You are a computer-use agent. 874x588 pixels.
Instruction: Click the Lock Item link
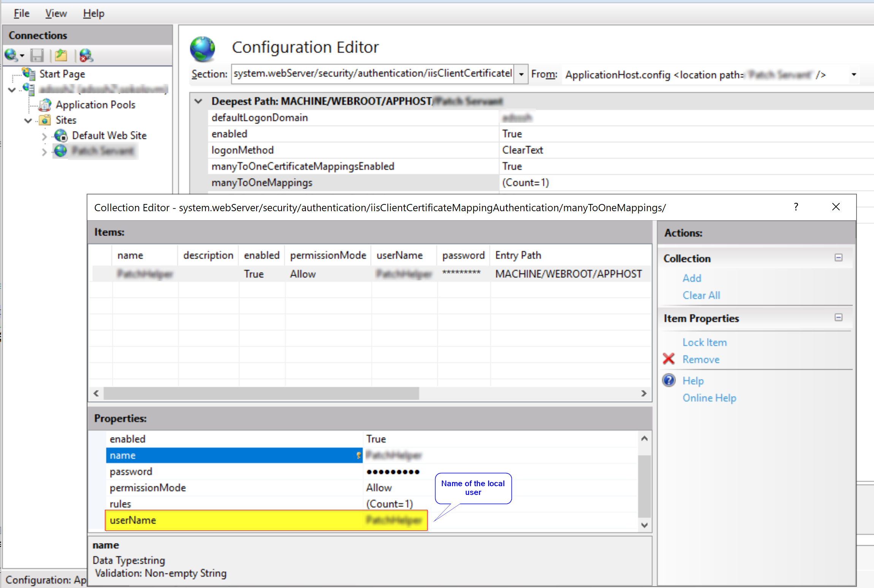coord(704,342)
